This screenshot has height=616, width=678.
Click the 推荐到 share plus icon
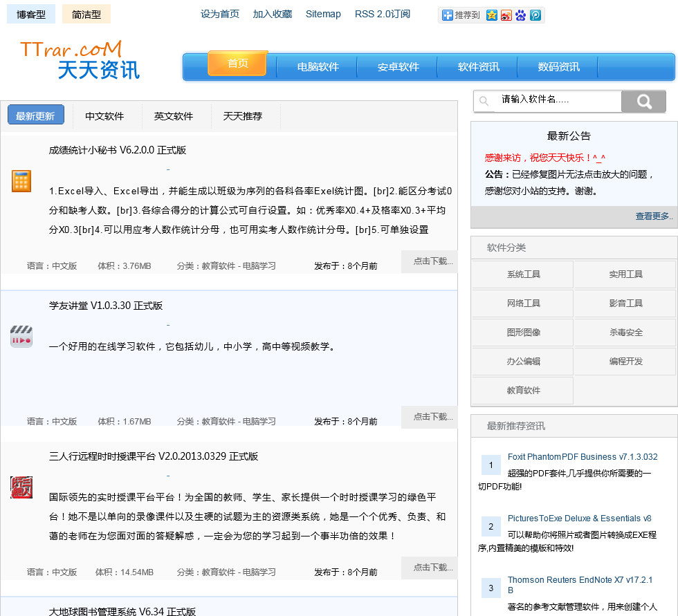coord(448,15)
